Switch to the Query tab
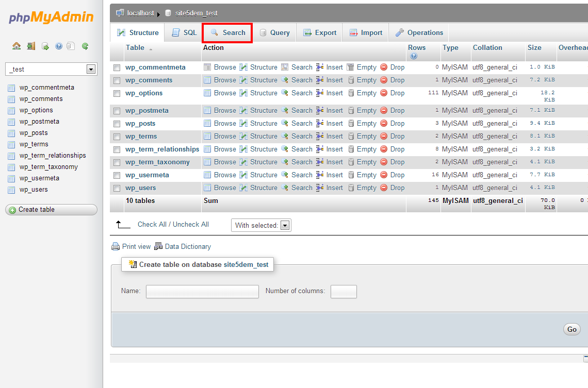The height and width of the screenshot is (388, 588). click(274, 32)
